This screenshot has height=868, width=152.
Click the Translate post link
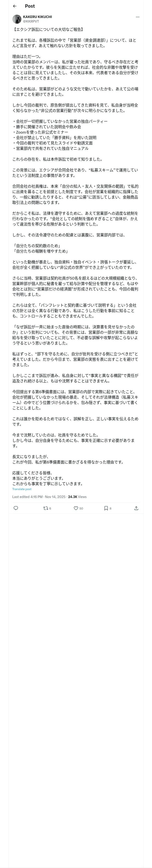[x=22, y=489]
